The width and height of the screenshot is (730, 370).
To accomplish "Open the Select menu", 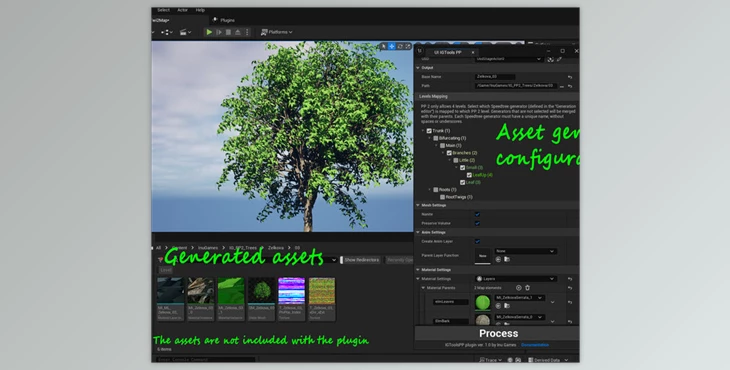I will coord(163,10).
